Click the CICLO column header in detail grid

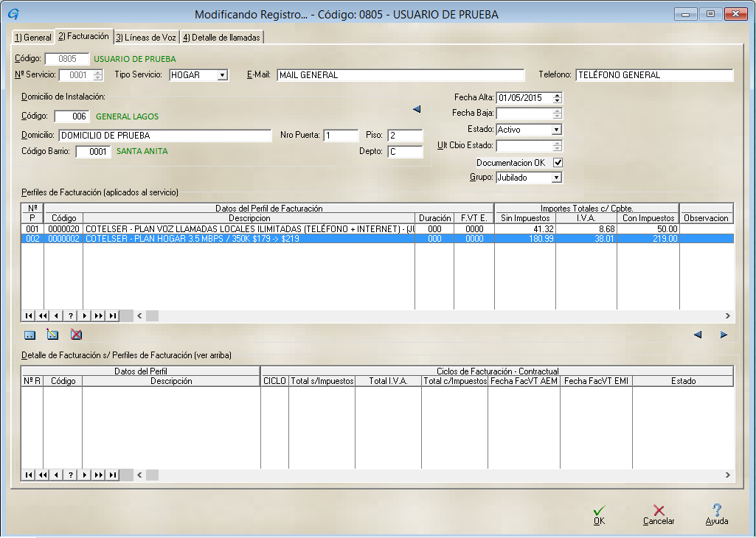[275, 381]
